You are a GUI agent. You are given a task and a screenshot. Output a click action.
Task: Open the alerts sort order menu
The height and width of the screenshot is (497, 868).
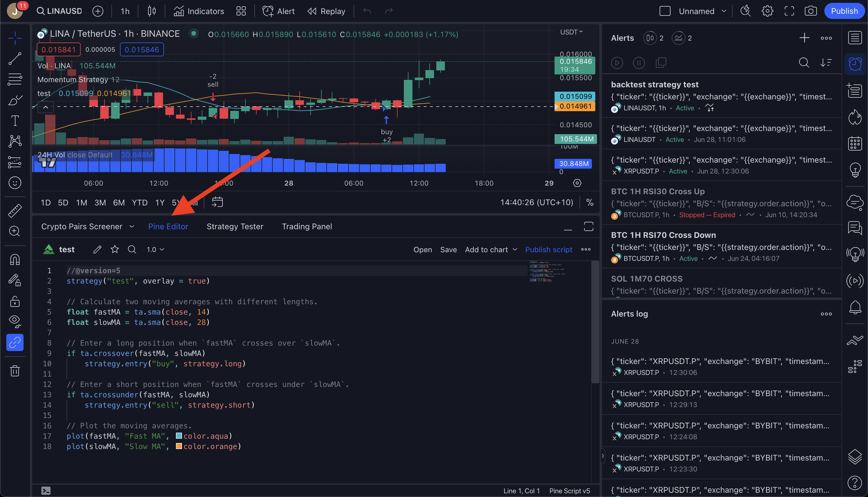[826, 63]
